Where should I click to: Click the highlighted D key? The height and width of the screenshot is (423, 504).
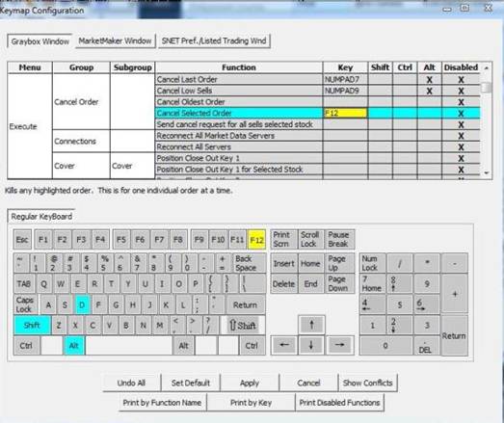[82, 304]
